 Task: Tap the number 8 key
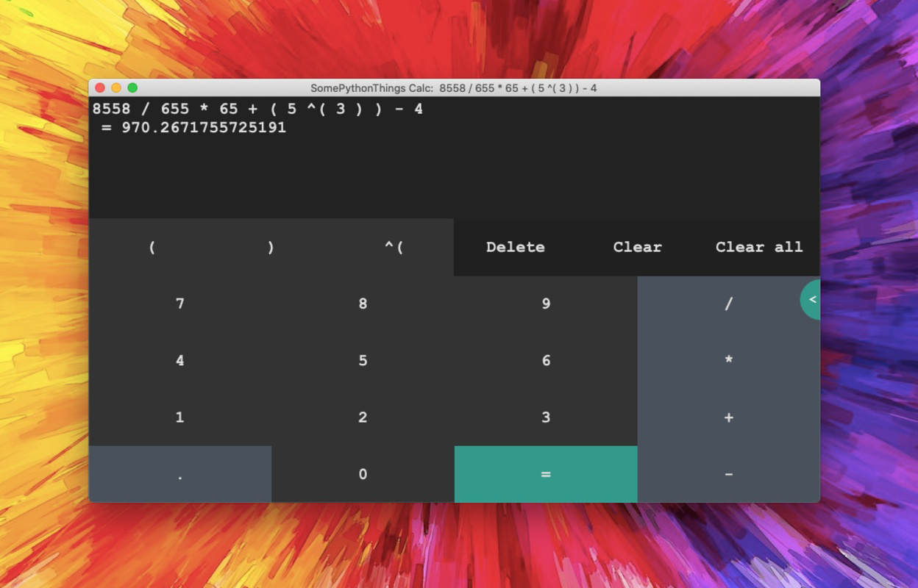click(363, 304)
